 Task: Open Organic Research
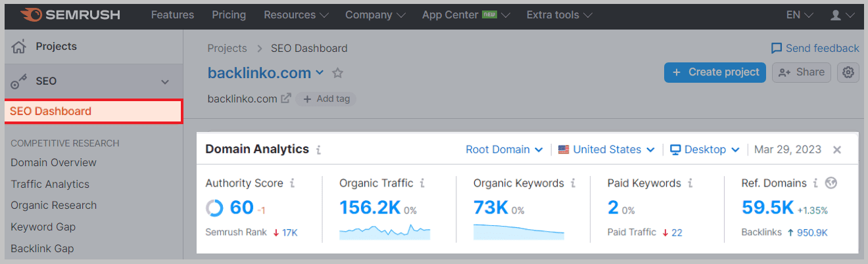[53, 205]
